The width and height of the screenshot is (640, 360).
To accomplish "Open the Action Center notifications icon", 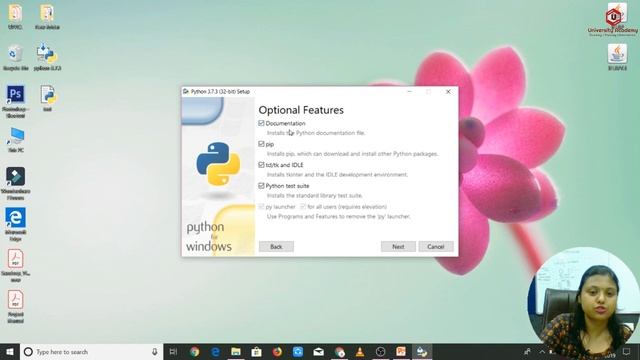I will pyautogui.click(x=627, y=351).
